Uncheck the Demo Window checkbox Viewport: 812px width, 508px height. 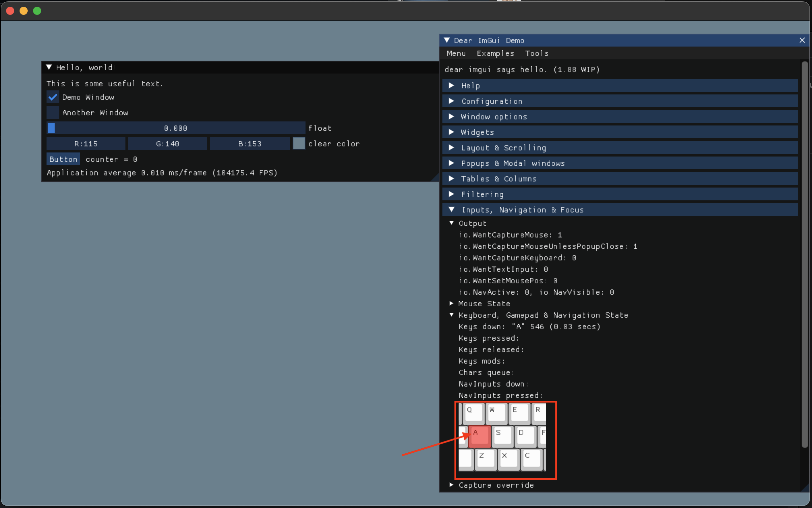pyautogui.click(x=52, y=97)
